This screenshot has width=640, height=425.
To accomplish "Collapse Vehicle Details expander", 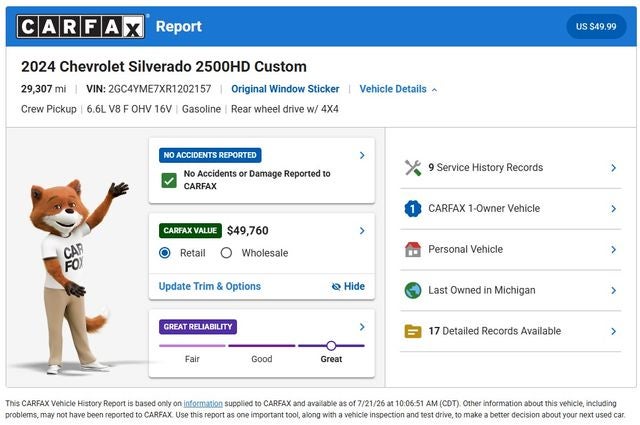I will click(398, 89).
